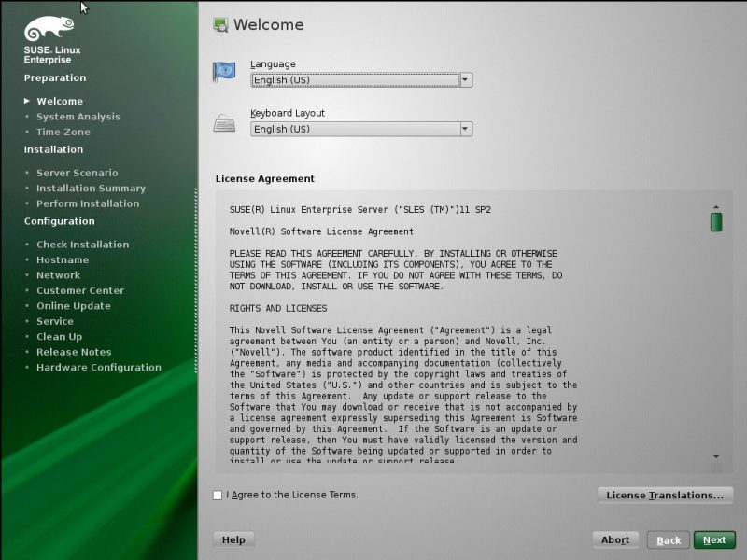Click the Language dropdown arrow button
This screenshot has width=747, height=560.
click(x=465, y=80)
